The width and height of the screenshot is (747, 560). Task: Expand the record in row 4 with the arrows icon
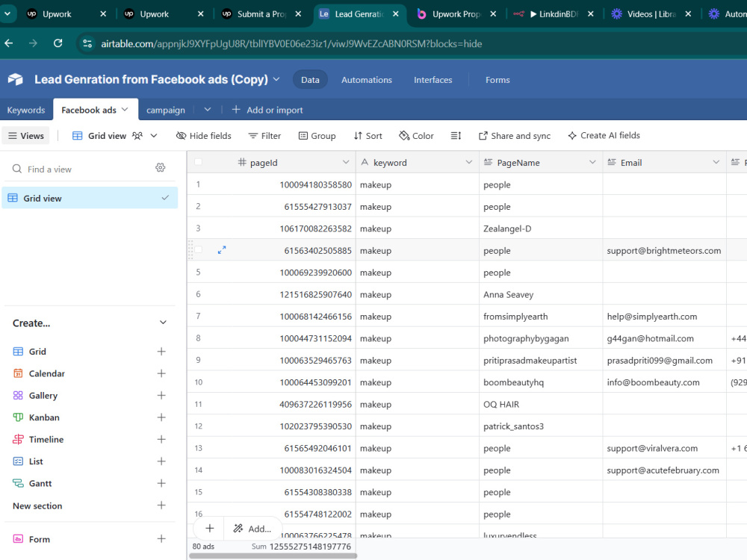tap(222, 250)
